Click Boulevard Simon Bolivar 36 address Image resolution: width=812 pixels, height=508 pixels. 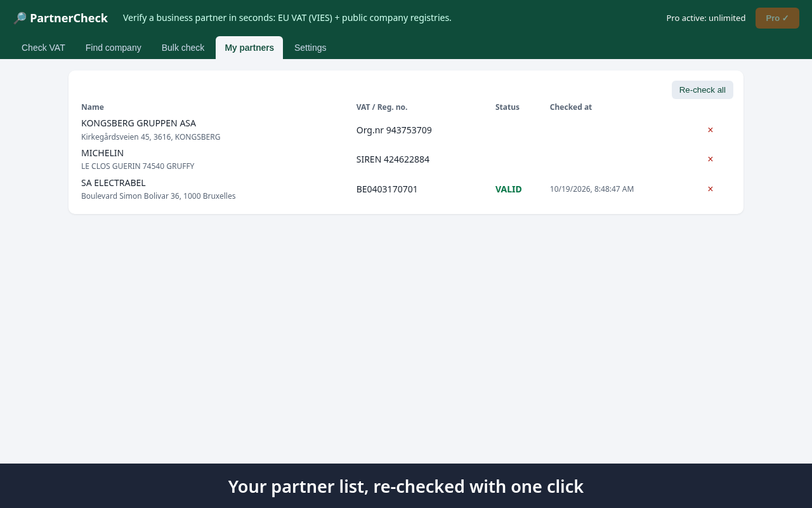point(159,196)
